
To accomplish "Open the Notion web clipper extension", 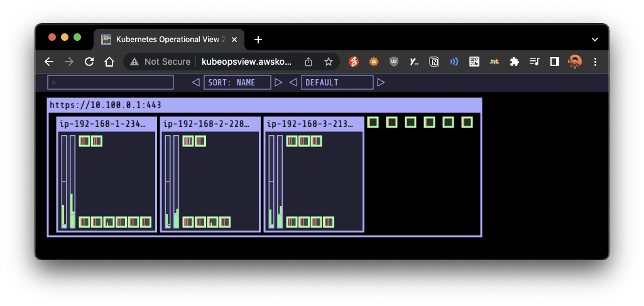I will [434, 62].
